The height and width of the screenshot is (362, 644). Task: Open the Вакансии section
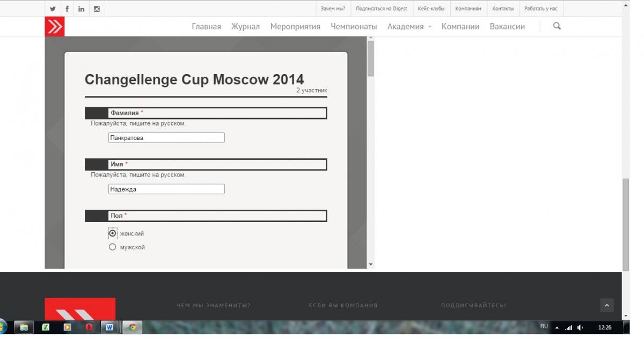507,26
